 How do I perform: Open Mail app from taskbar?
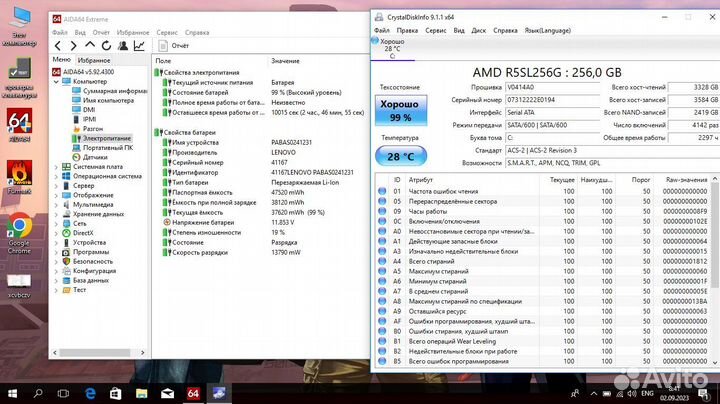pyautogui.click(x=167, y=393)
